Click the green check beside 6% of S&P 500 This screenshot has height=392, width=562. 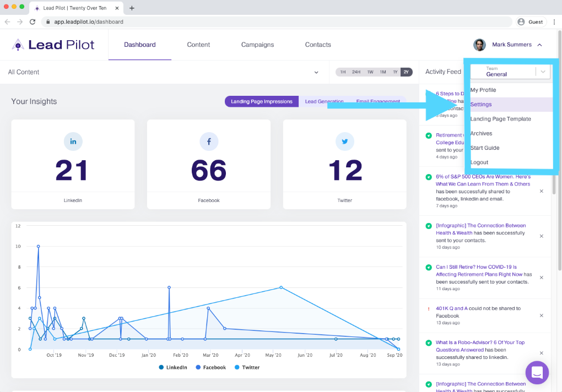click(429, 177)
